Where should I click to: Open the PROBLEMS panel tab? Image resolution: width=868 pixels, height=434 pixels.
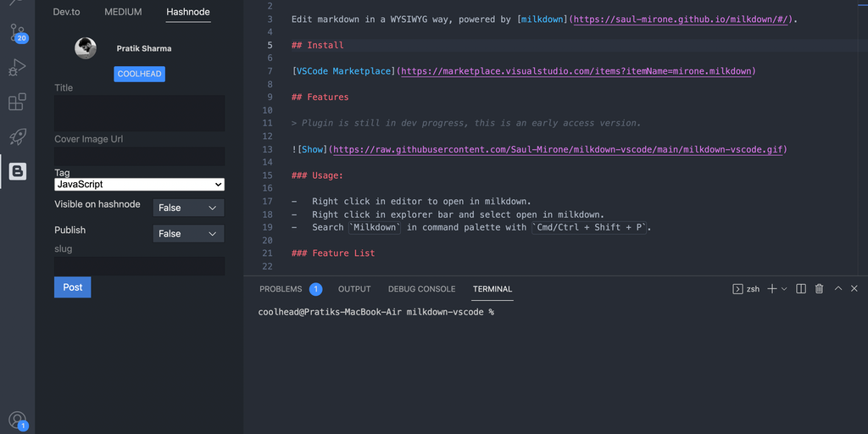[x=281, y=289]
